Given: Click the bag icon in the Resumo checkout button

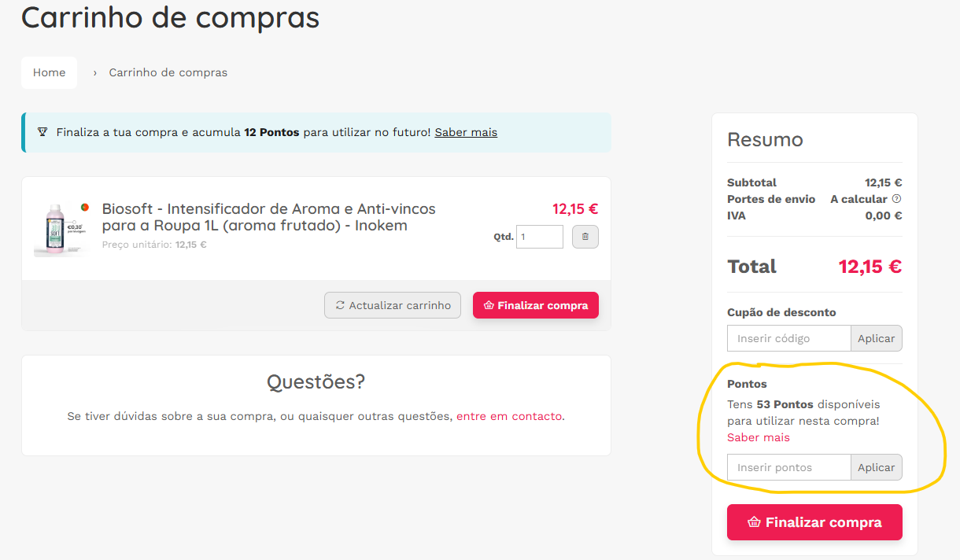Looking at the screenshot, I should pos(754,521).
